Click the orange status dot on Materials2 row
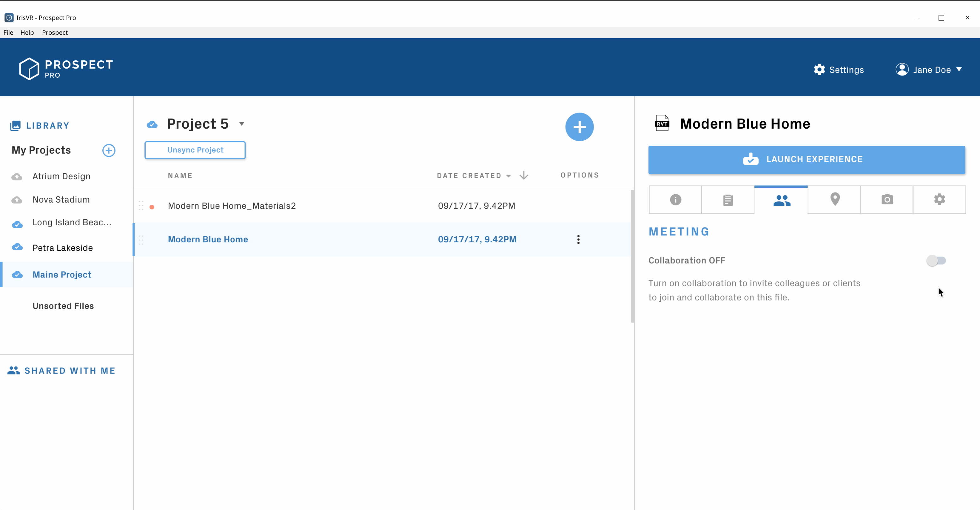The image size is (980, 510). tap(152, 207)
